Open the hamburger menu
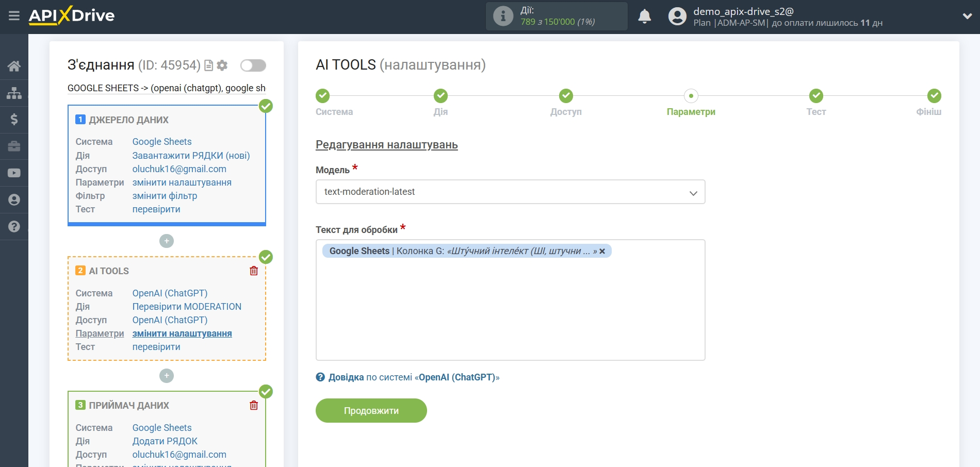This screenshot has width=980, height=467. pyautogui.click(x=14, y=16)
